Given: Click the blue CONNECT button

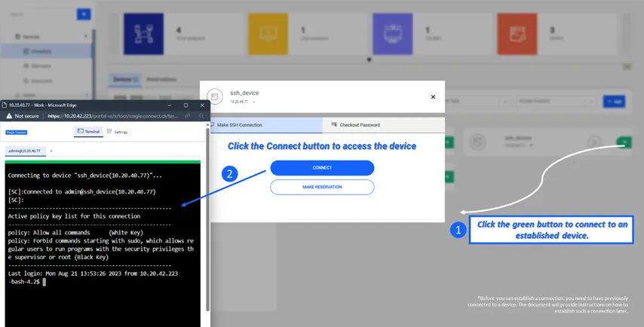Looking at the screenshot, I should (322, 168).
